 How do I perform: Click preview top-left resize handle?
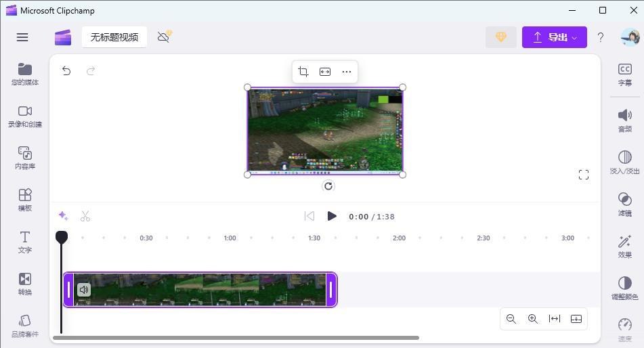tap(247, 87)
